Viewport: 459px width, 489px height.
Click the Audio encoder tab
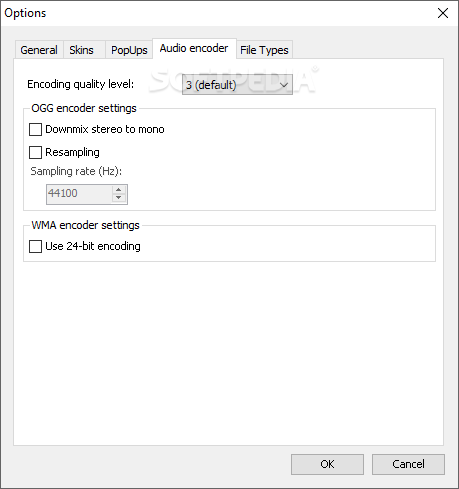pyautogui.click(x=194, y=49)
